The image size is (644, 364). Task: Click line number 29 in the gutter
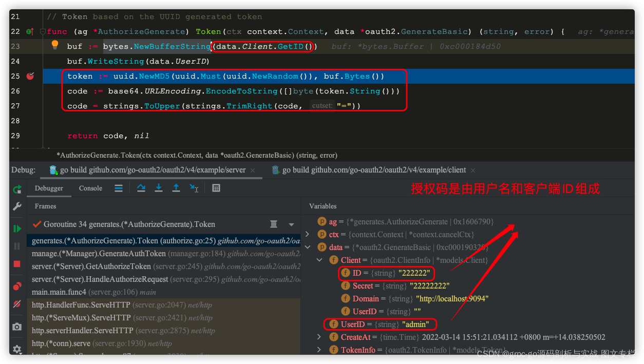click(15, 136)
